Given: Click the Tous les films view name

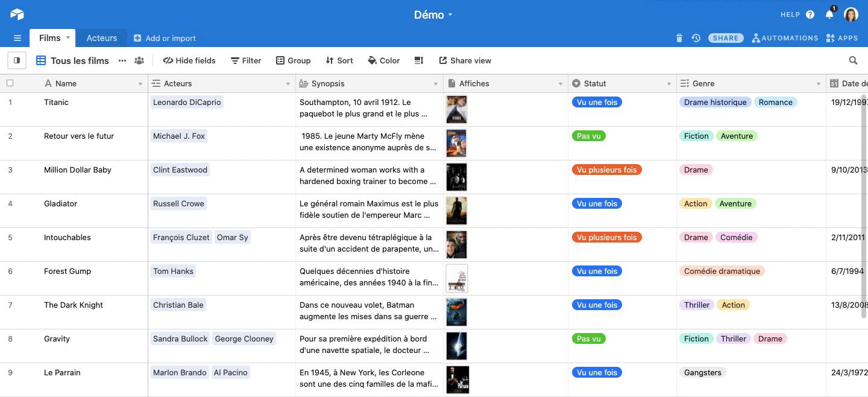Looking at the screenshot, I should pyautogui.click(x=80, y=60).
